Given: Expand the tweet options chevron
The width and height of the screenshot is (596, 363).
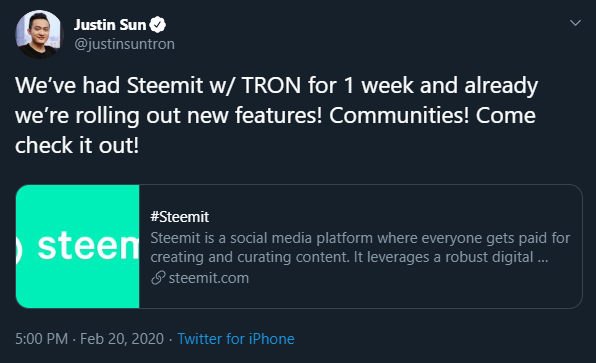Looking at the screenshot, I should [x=575, y=23].
